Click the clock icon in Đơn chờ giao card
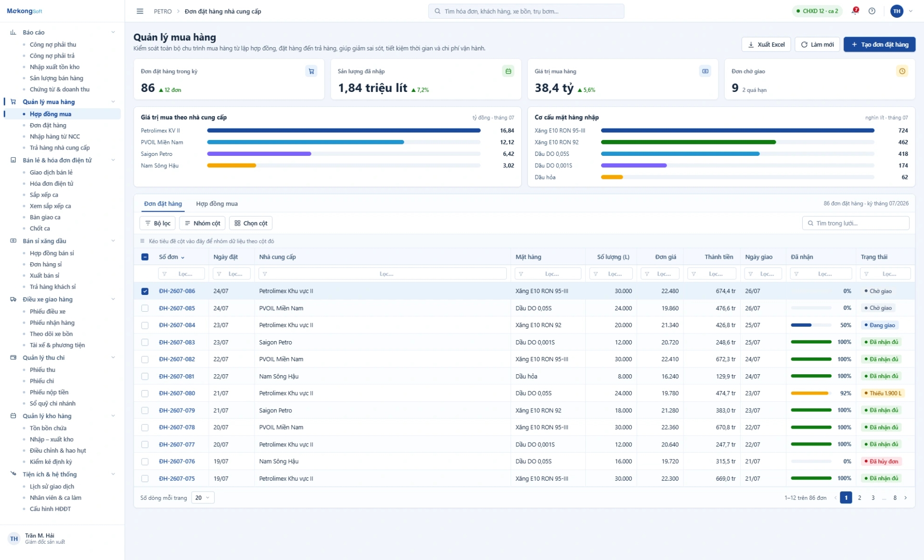 pos(902,71)
